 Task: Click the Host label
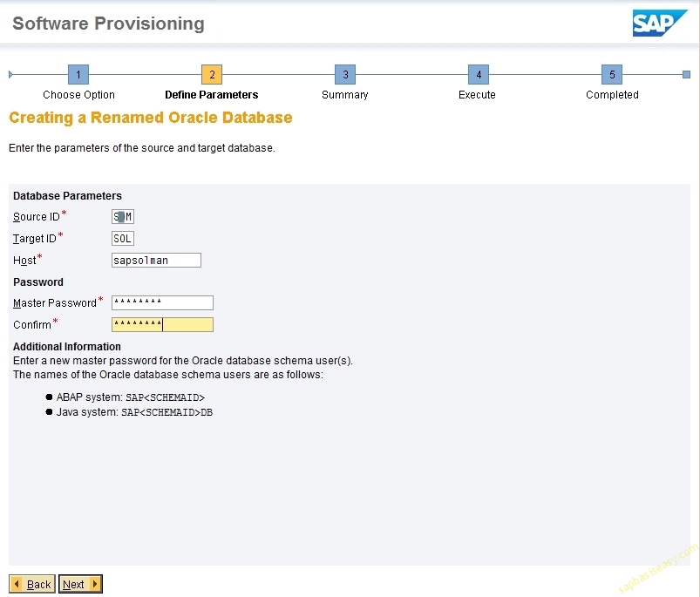click(x=24, y=260)
